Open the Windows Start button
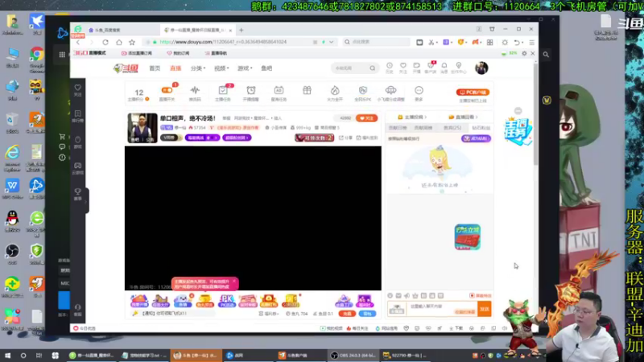The width and height of the screenshot is (644, 362). coord(7,356)
